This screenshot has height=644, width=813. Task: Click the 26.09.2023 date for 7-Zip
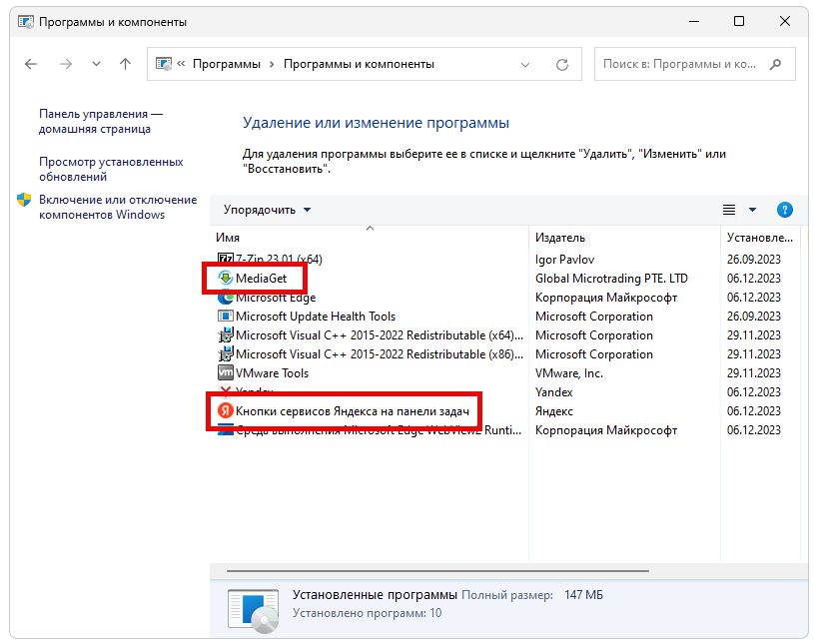(x=753, y=260)
